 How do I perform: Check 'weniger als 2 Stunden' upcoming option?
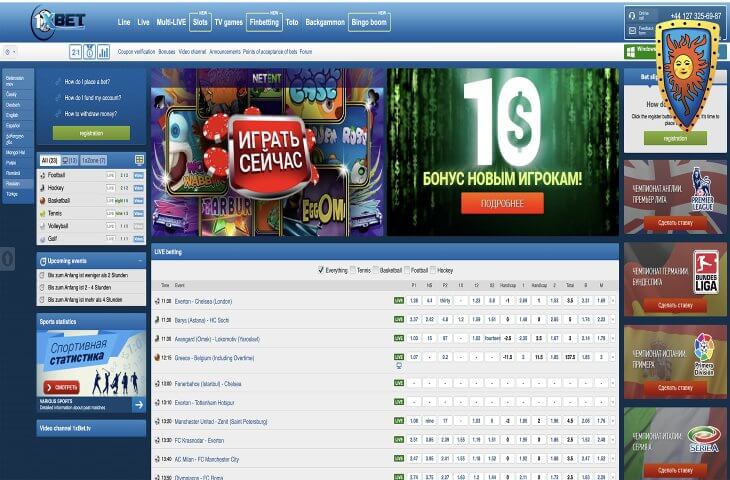(x=42, y=275)
